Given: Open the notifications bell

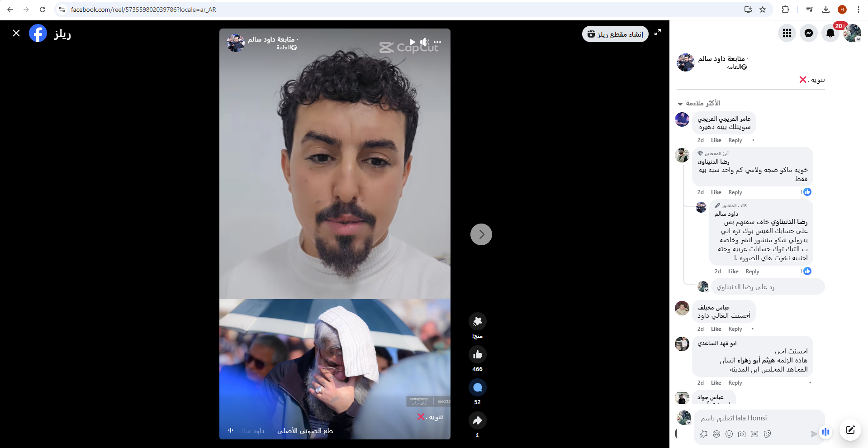Looking at the screenshot, I should 830,33.
